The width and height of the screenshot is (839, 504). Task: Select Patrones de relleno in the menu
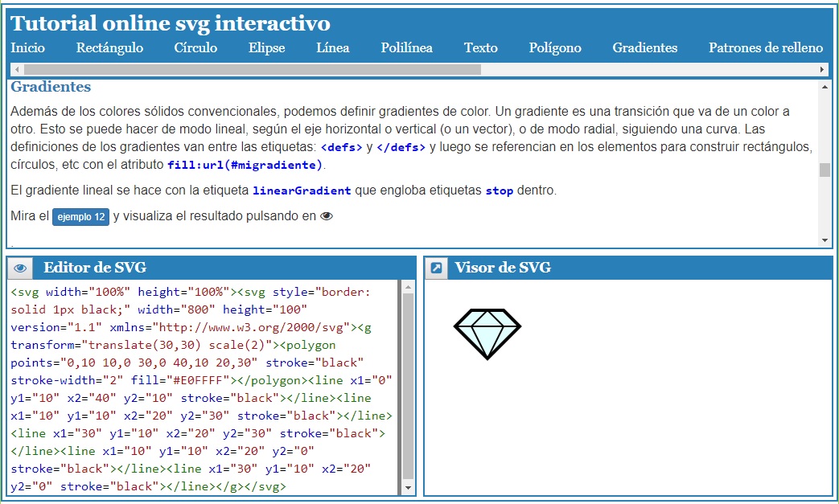[766, 47]
